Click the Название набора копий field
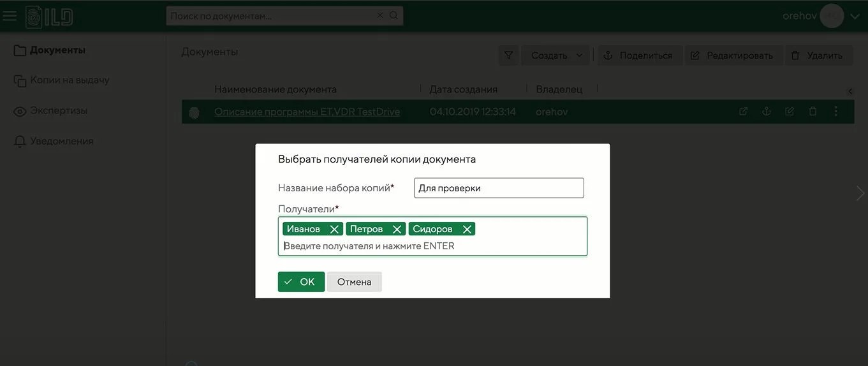 pyautogui.click(x=499, y=188)
